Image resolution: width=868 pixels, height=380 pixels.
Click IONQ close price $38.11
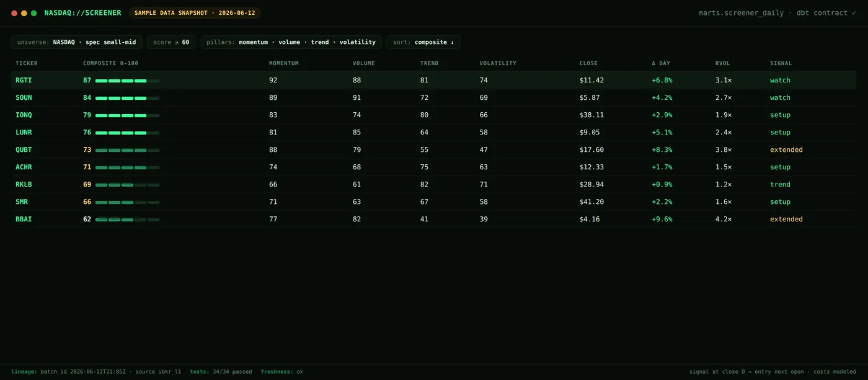[x=591, y=115]
